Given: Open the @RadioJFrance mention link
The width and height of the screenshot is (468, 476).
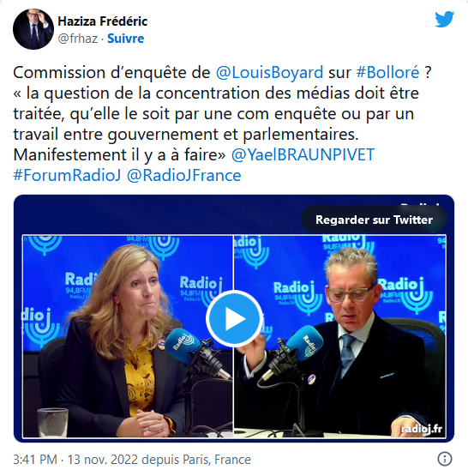Looking at the screenshot, I should [x=183, y=176].
